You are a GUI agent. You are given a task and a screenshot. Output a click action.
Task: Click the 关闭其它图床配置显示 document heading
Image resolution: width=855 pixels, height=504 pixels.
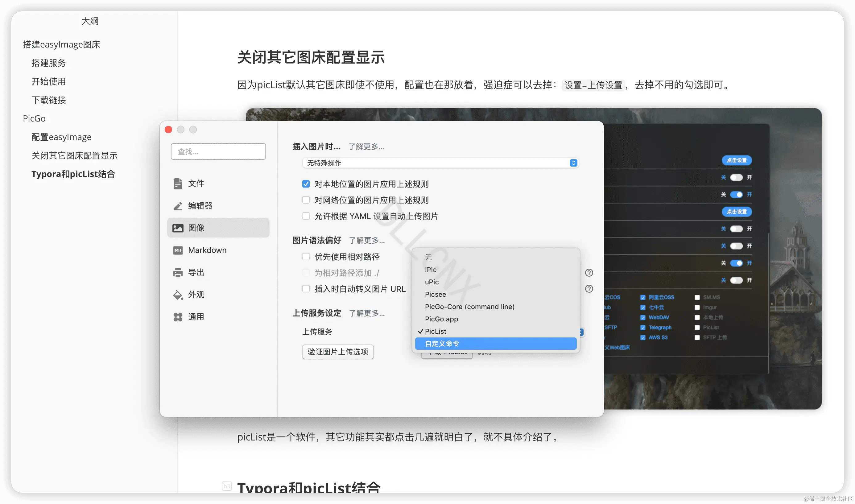coord(311,57)
